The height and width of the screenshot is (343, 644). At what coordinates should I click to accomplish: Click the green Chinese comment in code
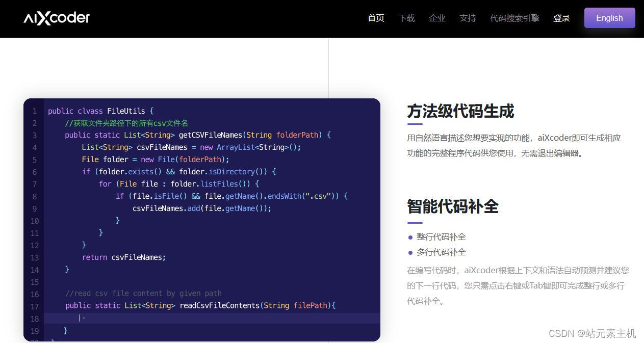point(126,123)
